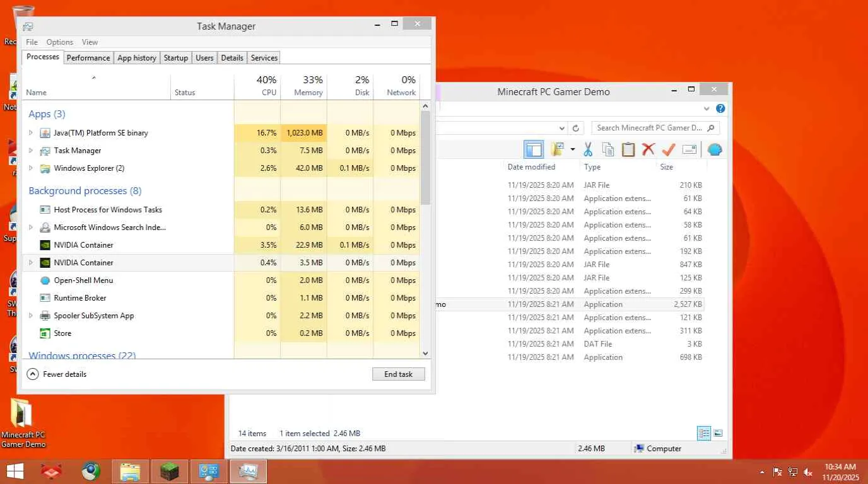868x484 pixels.
Task: Click the Open-Shell Menu process icon
Action: pyautogui.click(x=45, y=280)
